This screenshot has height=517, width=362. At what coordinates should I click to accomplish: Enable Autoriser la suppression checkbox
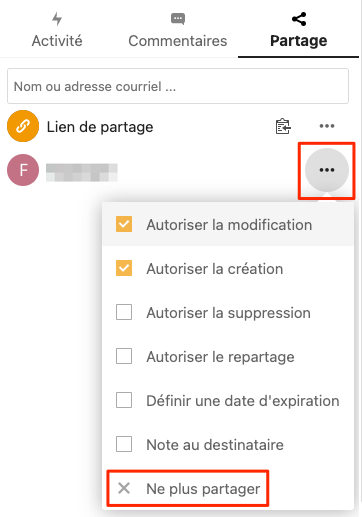(x=124, y=312)
